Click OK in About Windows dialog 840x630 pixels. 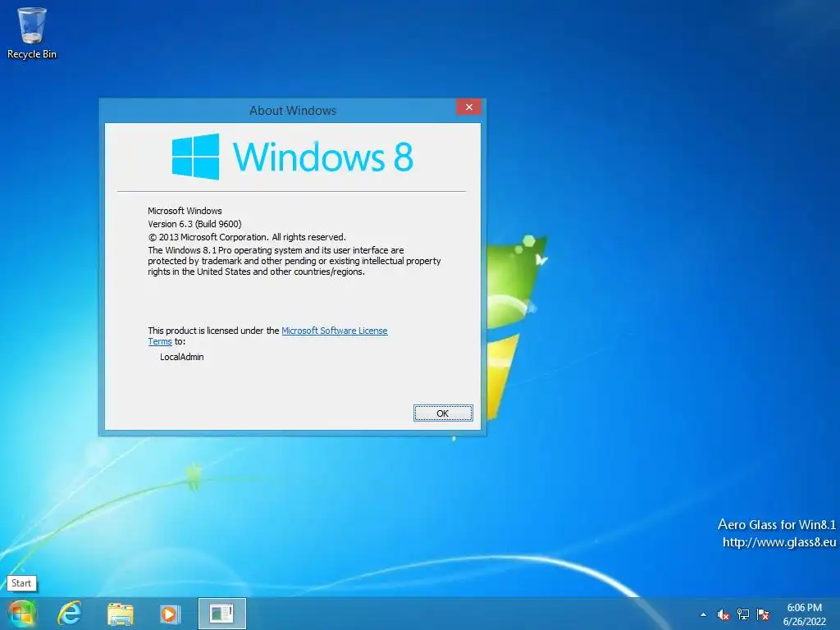[x=443, y=413]
